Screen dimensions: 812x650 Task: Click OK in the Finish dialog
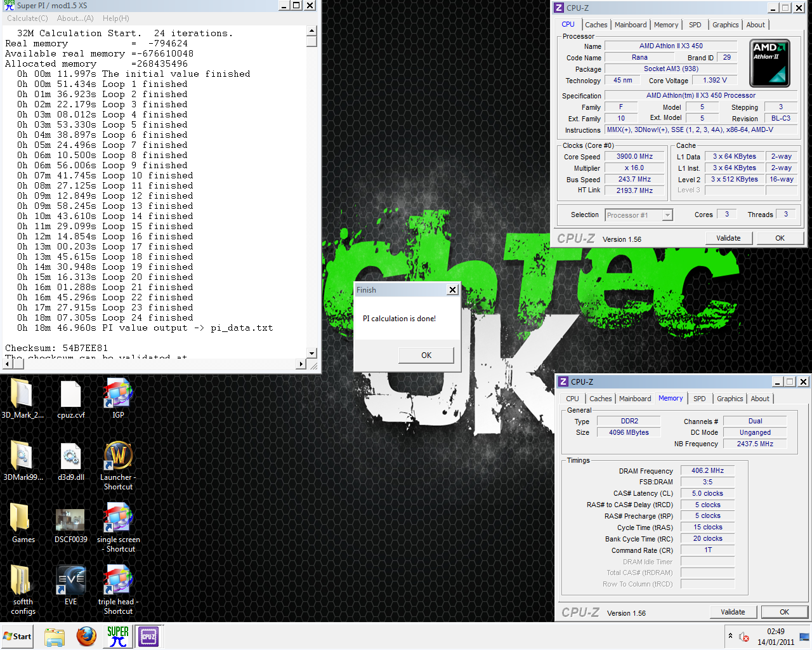426,355
